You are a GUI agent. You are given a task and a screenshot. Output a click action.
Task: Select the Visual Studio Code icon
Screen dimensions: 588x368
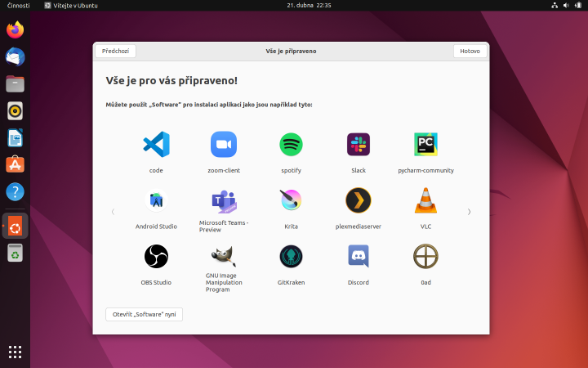coord(156,144)
